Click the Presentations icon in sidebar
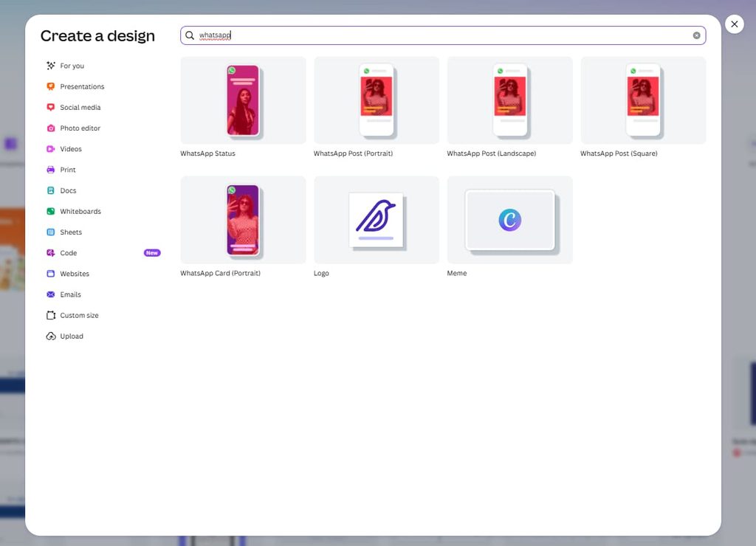 [x=51, y=86]
